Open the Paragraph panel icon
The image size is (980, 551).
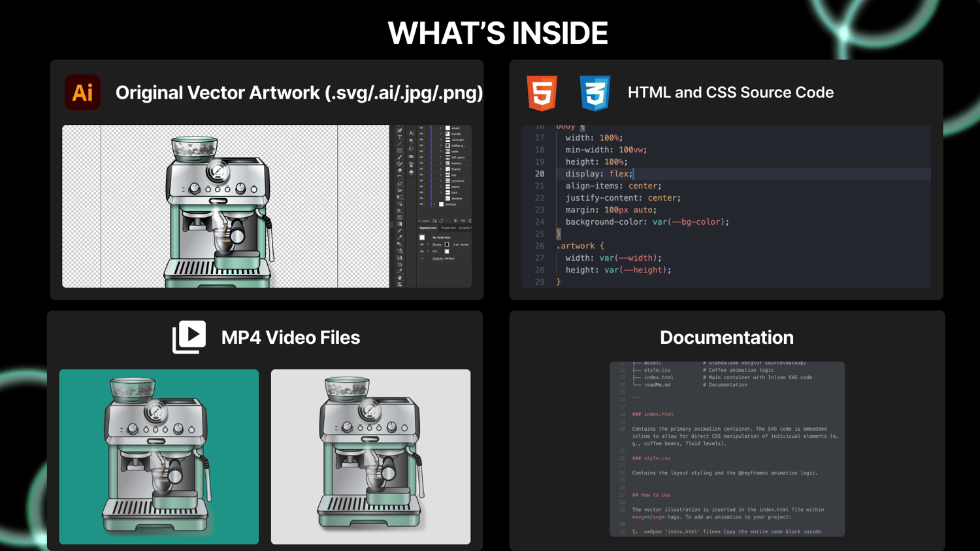(x=411, y=141)
